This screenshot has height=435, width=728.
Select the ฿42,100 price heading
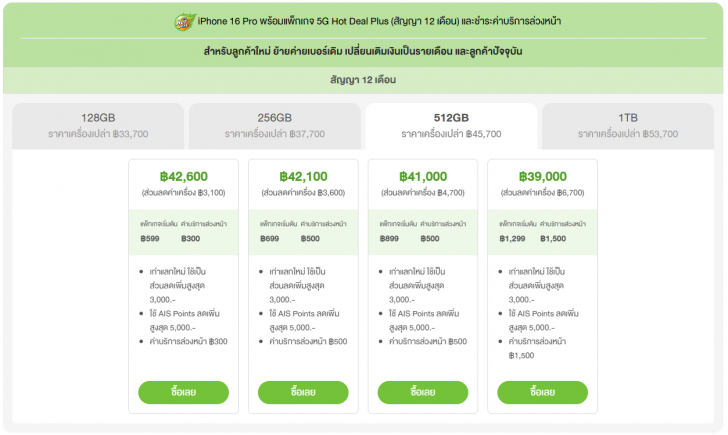[303, 176]
